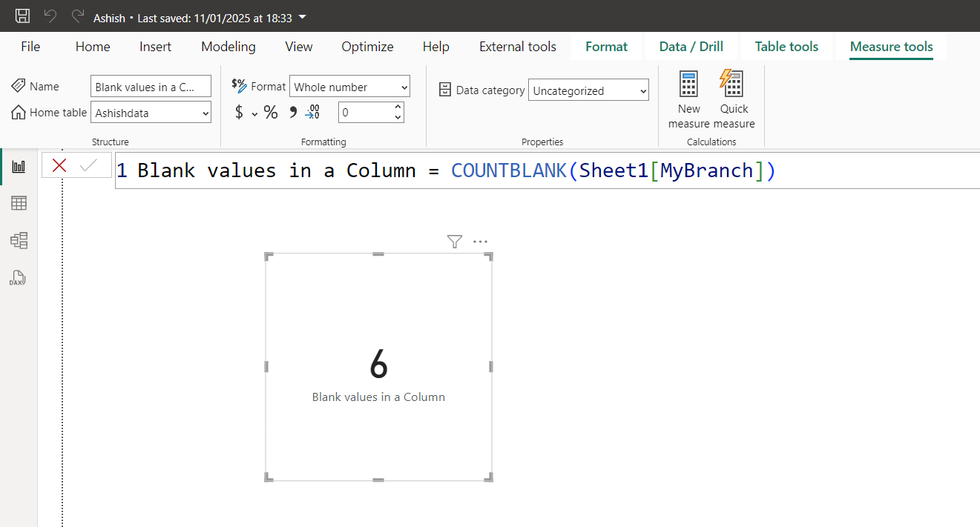The width and height of the screenshot is (980, 527).
Task: Apply percentage format to the measure
Action: pos(271,112)
